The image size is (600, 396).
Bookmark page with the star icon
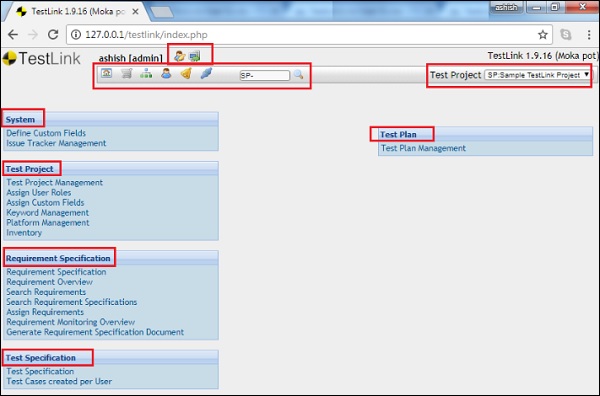point(543,35)
